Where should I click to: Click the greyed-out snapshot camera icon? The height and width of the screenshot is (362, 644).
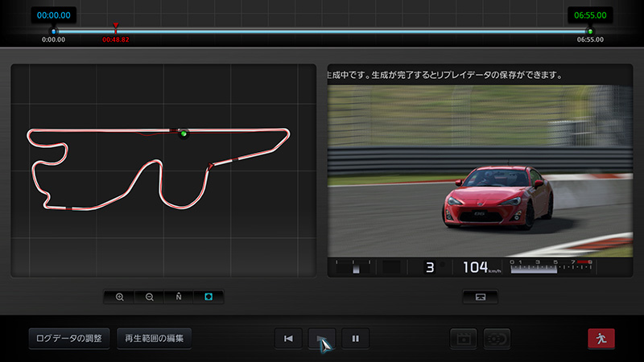[463, 339]
